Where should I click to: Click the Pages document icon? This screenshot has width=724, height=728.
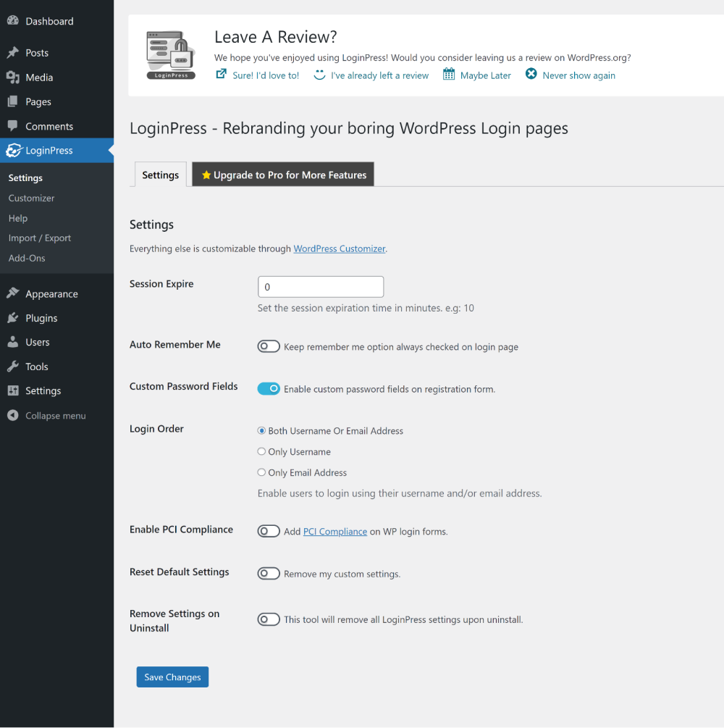pos(13,101)
